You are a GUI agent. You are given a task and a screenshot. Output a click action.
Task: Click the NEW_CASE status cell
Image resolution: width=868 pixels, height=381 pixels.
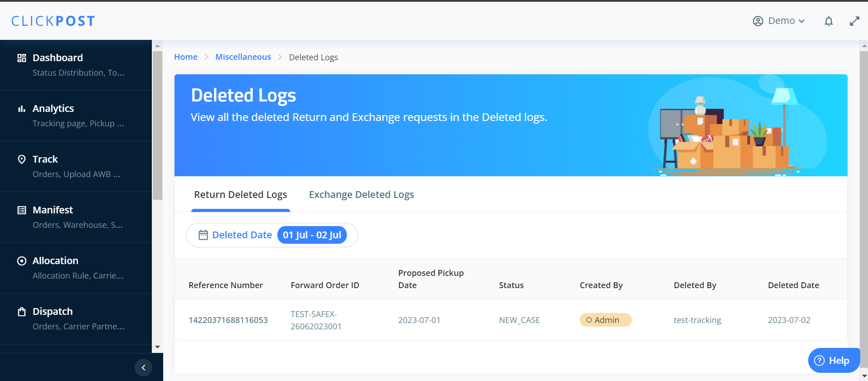tap(519, 320)
